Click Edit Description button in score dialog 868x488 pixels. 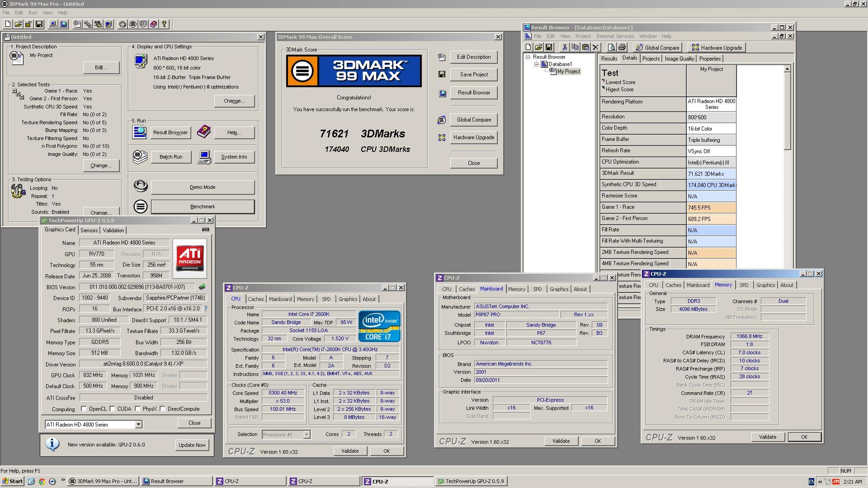point(474,57)
